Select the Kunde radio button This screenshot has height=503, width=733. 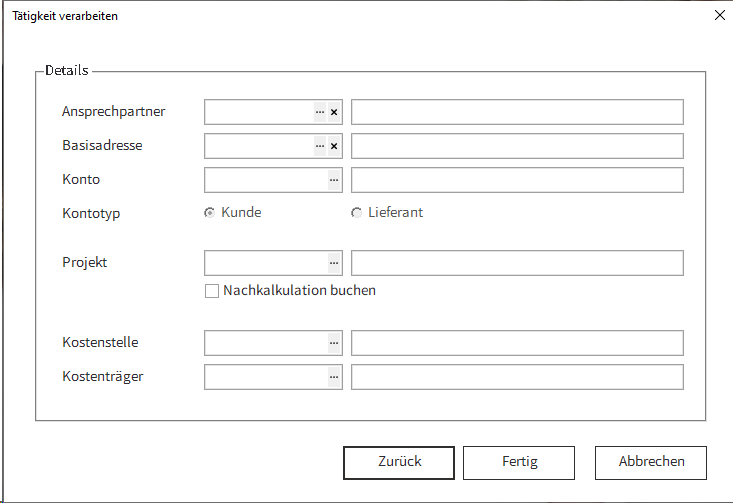tap(210, 213)
